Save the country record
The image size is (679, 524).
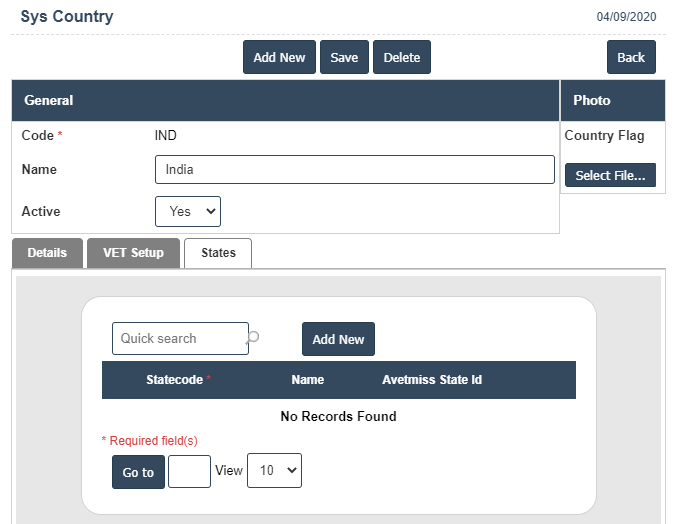(x=344, y=57)
